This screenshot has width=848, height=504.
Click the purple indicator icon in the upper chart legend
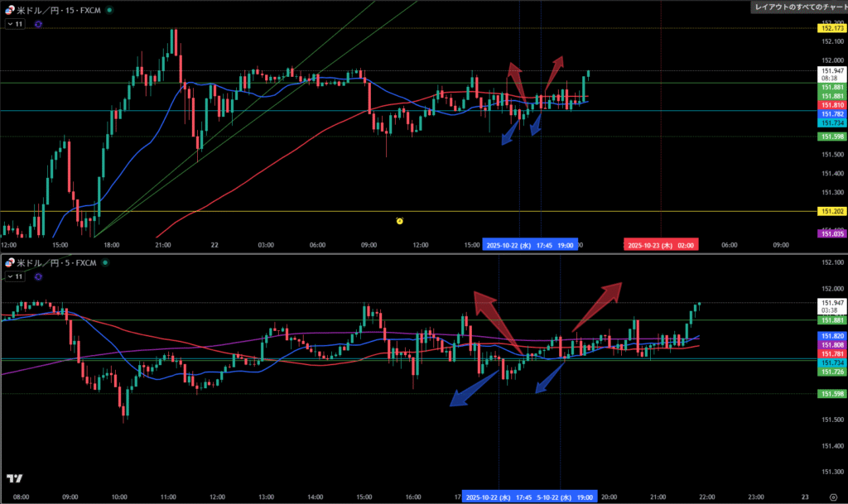pos(39,24)
